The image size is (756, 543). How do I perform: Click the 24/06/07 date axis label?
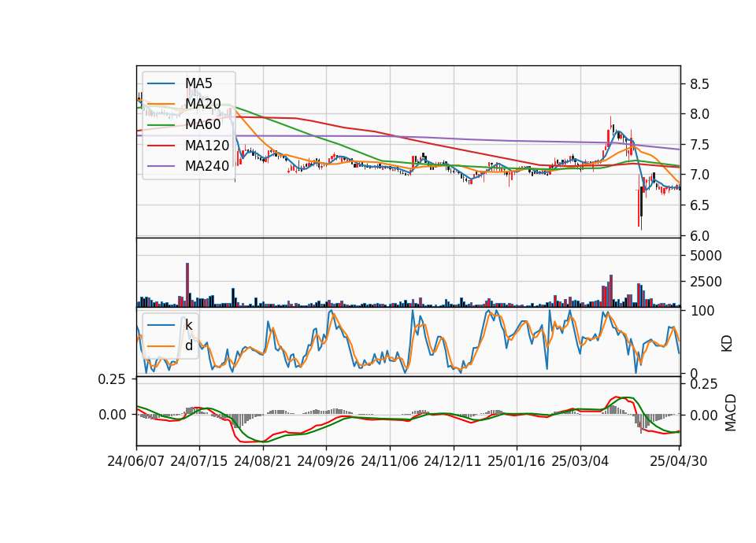click(x=136, y=461)
